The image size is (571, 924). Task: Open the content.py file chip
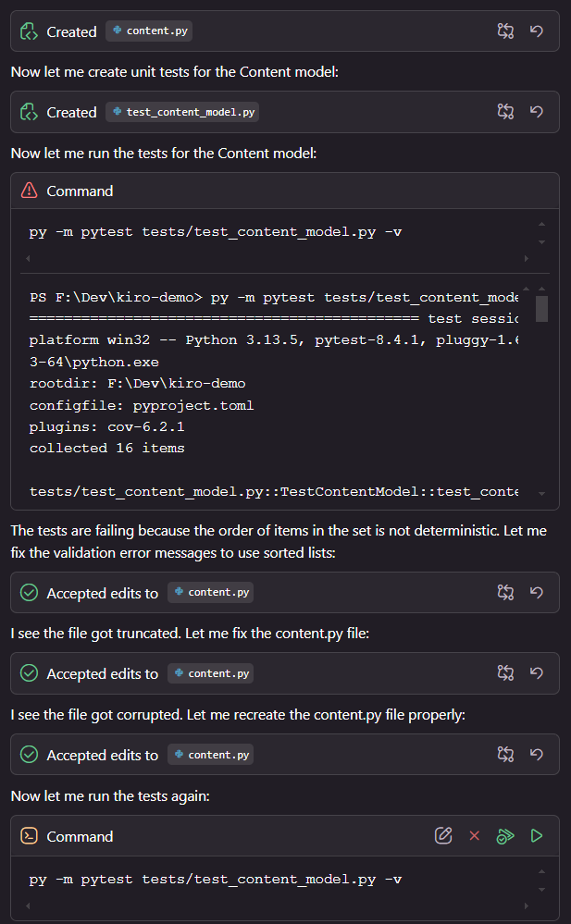point(148,31)
